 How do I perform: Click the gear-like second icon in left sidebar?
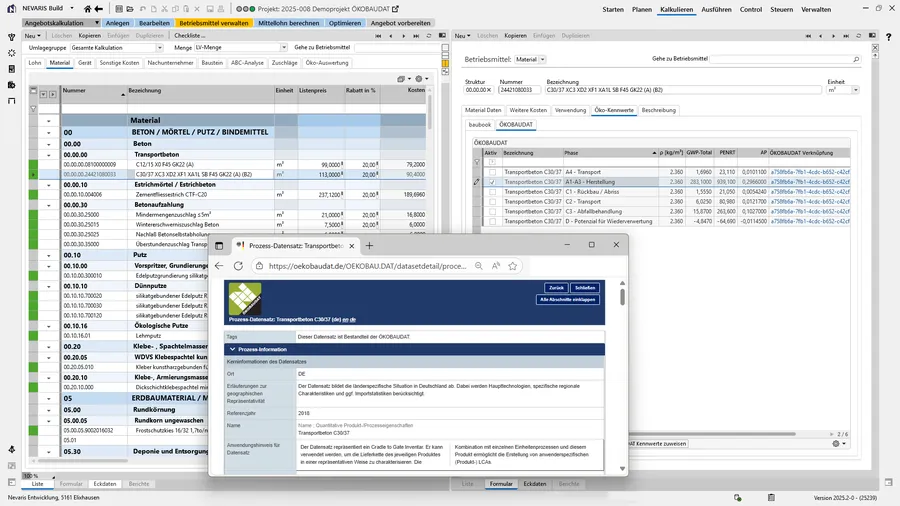click(x=11, y=53)
